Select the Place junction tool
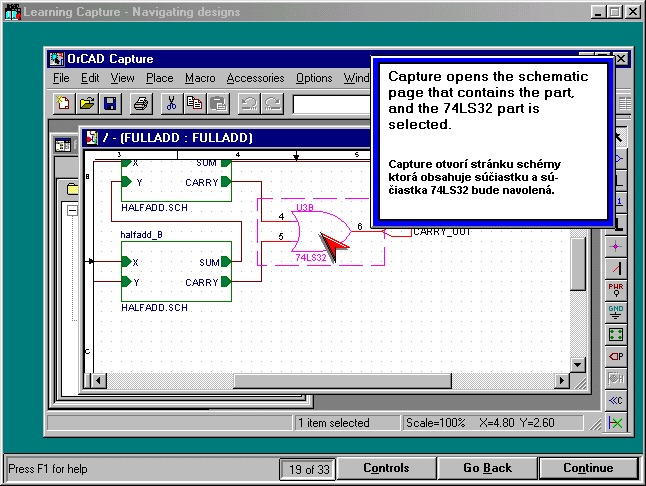This screenshot has height=486, width=646. point(616,245)
